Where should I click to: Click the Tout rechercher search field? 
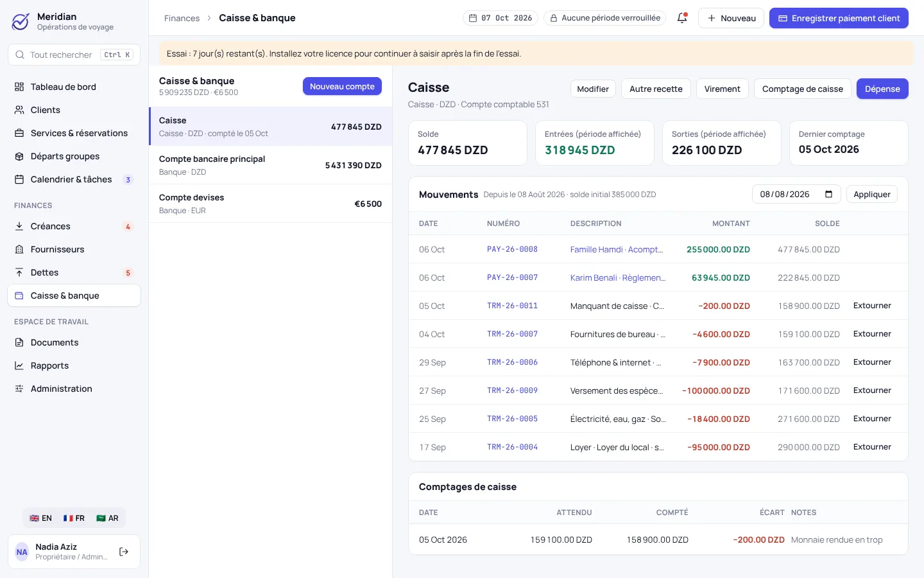[74, 55]
